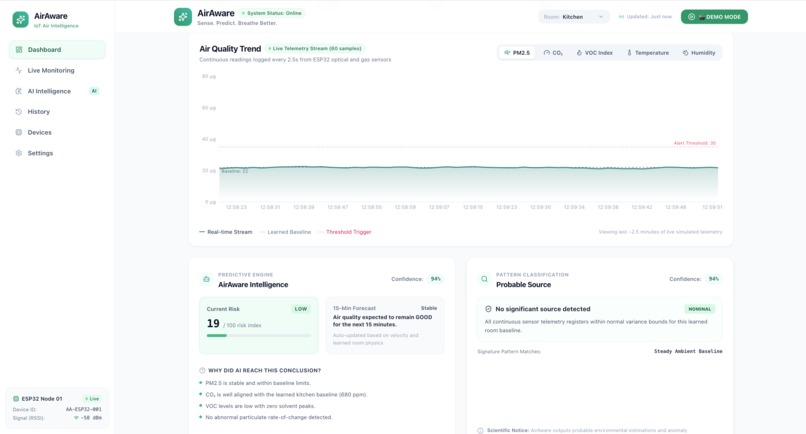806x434 pixels.
Task: Click the Current Risk progress bar
Action: click(259, 335)
